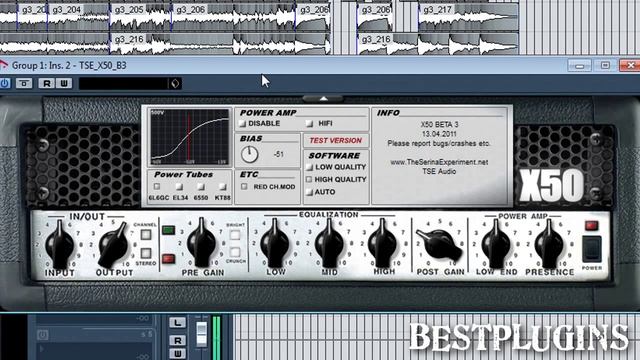Click the INPUT knob
This screenshot has height=360, width=640.
coord(60,244)
